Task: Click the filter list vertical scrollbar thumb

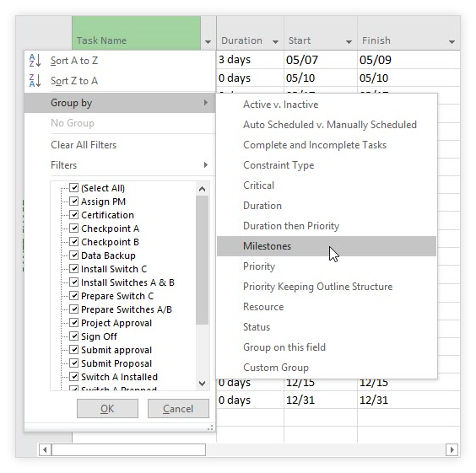Action: [x=203, y=261]
